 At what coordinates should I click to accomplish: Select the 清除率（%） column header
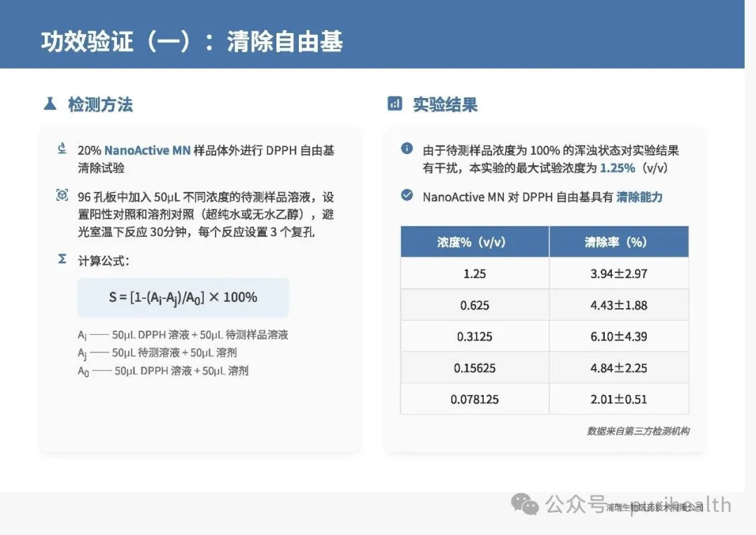[619, 242]
